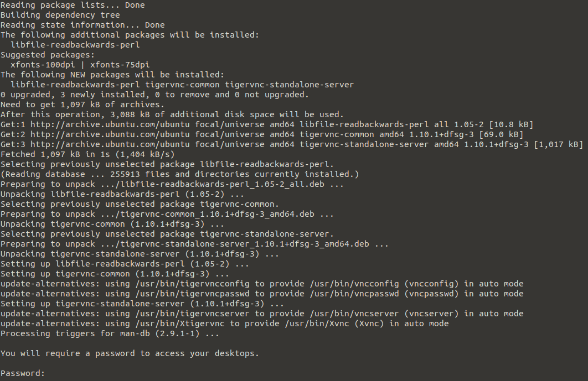Click the text 'You will require a password'
Screen dimensions: 588x381
(x=68, y=353)
